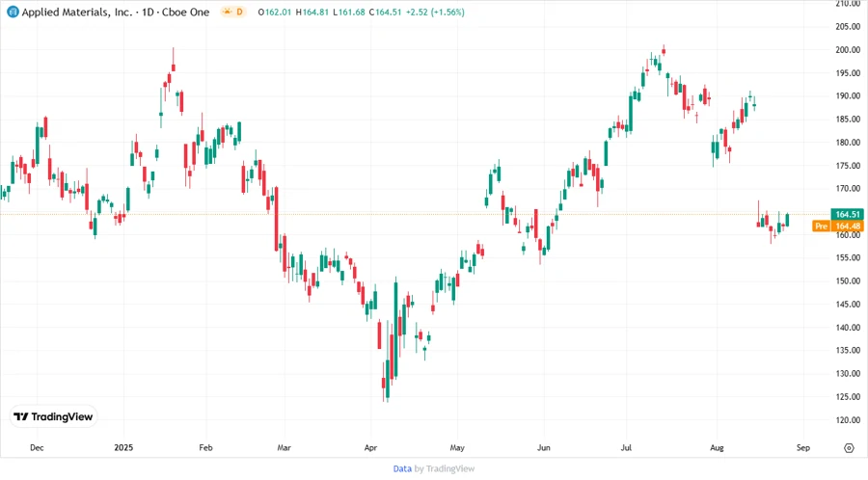
Task: Click the +2.52 (+1.56%) change value
Action: pos(435,12)
